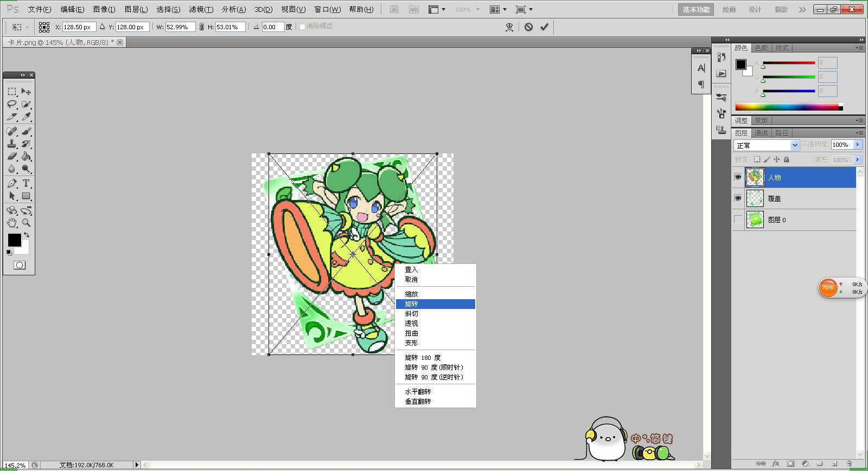The height and width of the screenshot is (471, 868).
Task: Select the Lasso tool
Action: [12, 104]
